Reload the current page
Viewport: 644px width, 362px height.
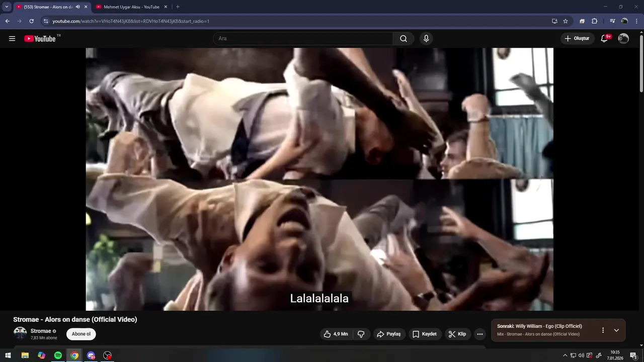click(31, 21)
